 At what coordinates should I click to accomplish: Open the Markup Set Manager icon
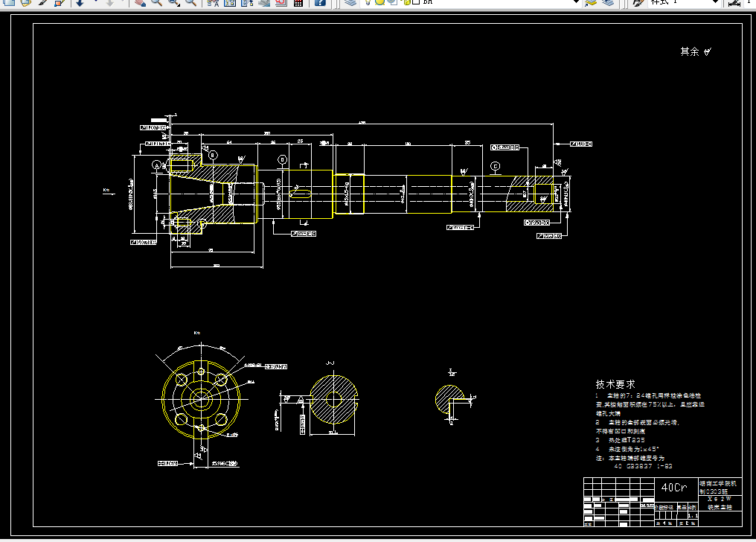point(281,2)
